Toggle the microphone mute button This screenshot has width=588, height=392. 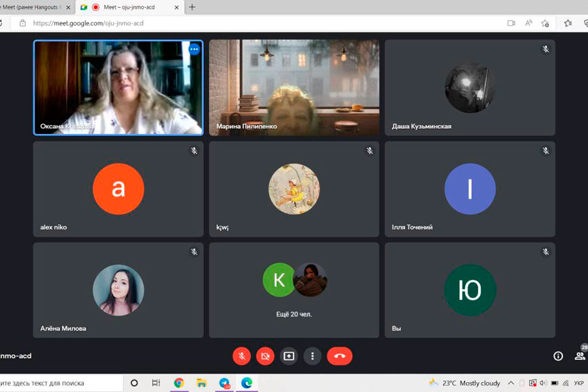(242, 355)
